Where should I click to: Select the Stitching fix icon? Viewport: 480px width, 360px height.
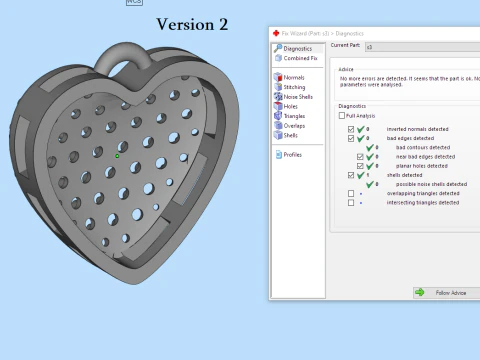point(278,87)
